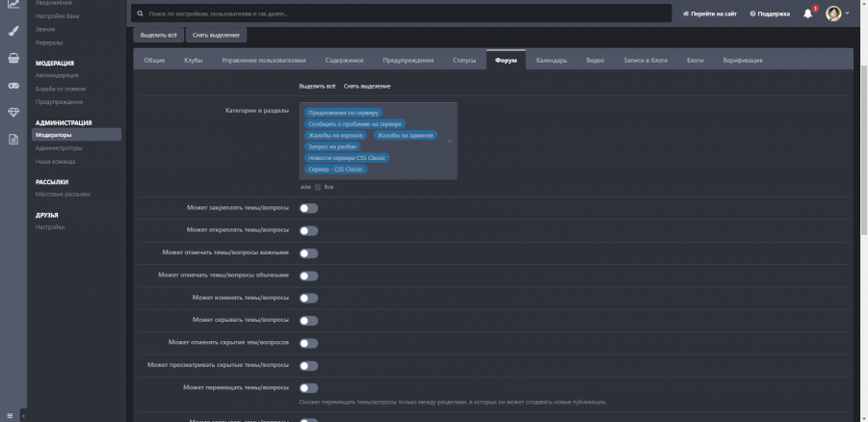Open the commerce basket icon section
Image resolution: width=868 pixels, height=422 pixels.
coord(13,58)
